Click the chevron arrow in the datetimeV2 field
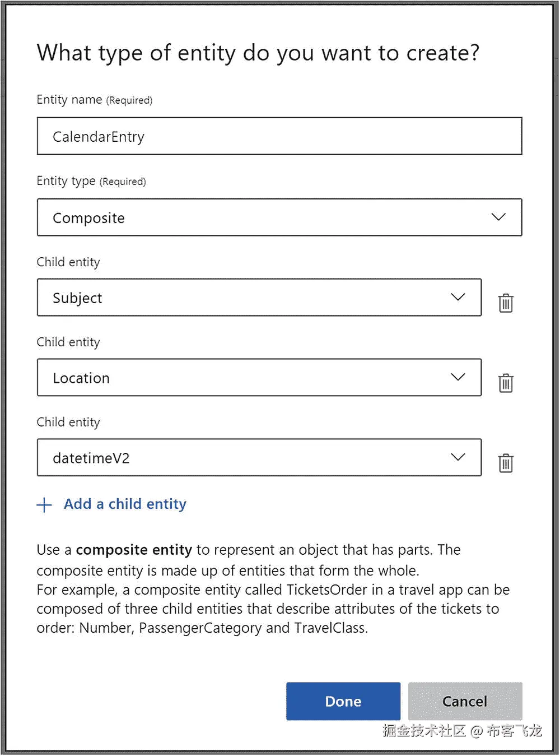The height and width of the screenshot is (756, 560). pos(458,457)
